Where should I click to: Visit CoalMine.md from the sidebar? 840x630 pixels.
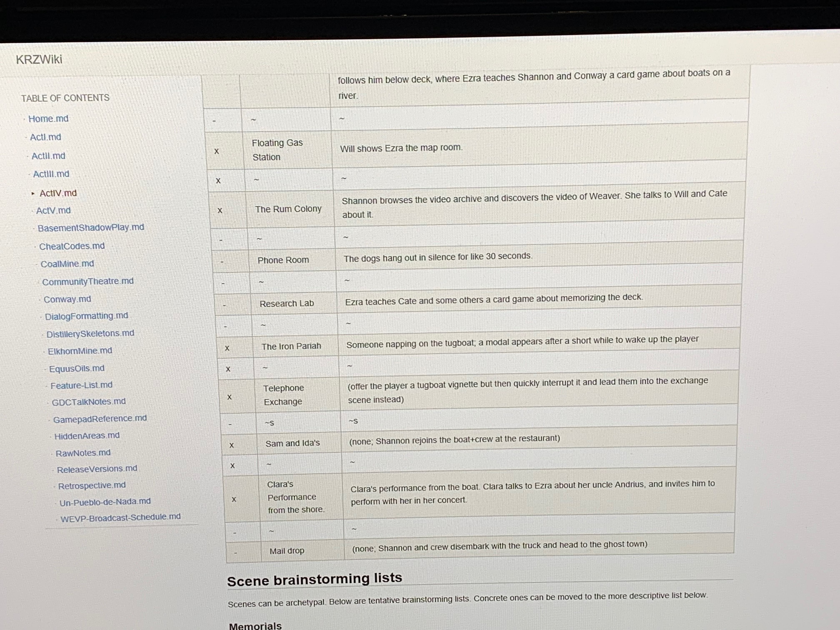(67, 264)
